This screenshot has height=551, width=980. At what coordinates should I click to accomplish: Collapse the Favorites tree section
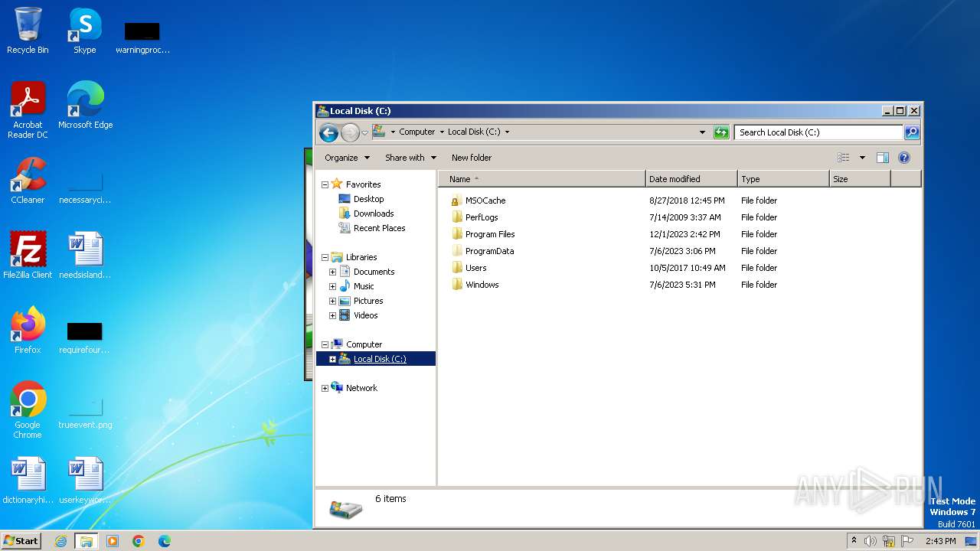click(325, 184)
